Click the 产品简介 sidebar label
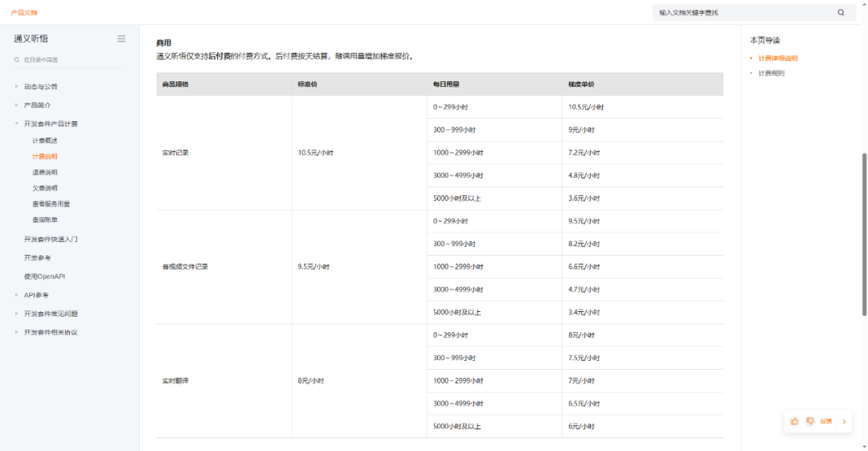The image size is (868, 451). pyautogui.click(x=37, y=105)
